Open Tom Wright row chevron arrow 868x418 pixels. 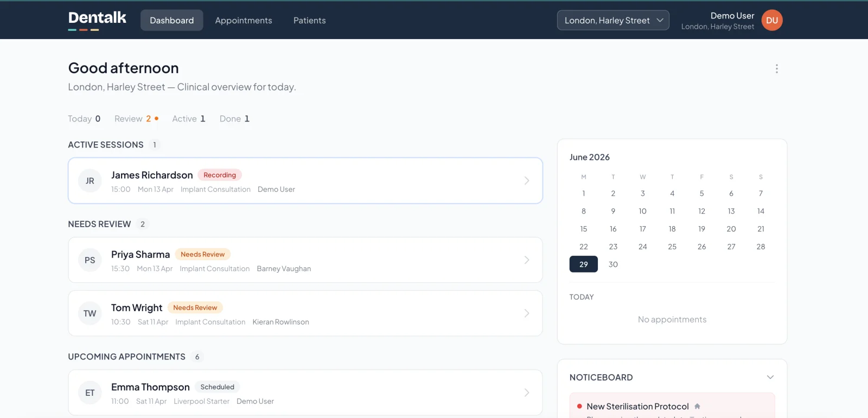526,313
